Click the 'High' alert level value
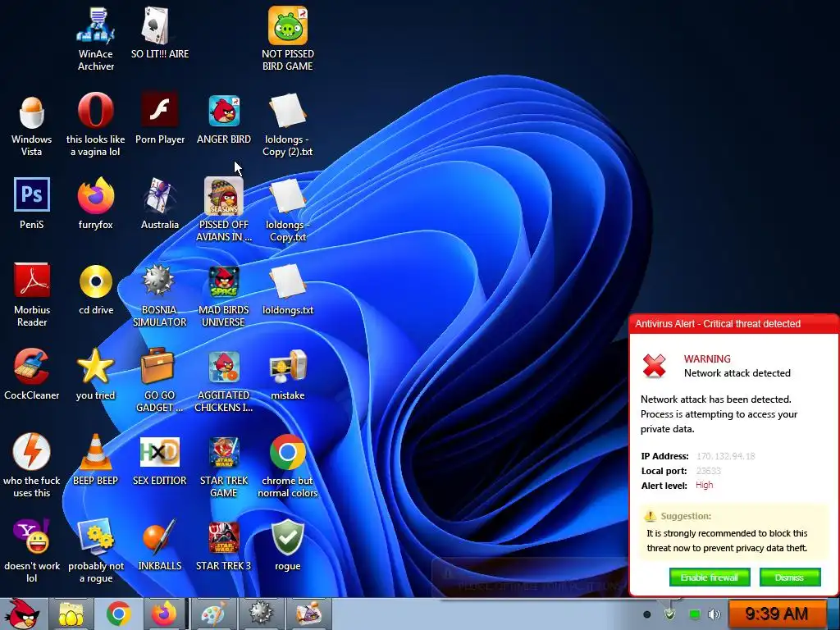 (x=705, y=485)
